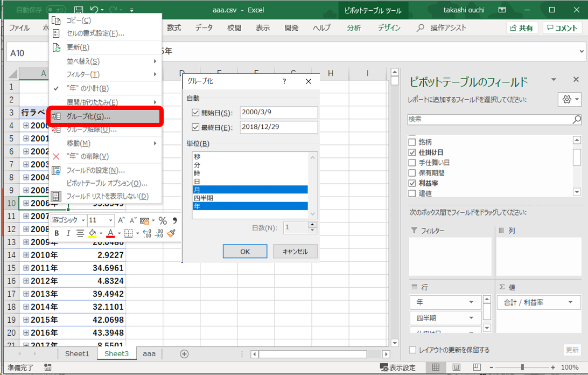Image resolution: width=588 pixels, height=375 pixels.
Task: Click the zoom slider handle
Action: (522, 367)
